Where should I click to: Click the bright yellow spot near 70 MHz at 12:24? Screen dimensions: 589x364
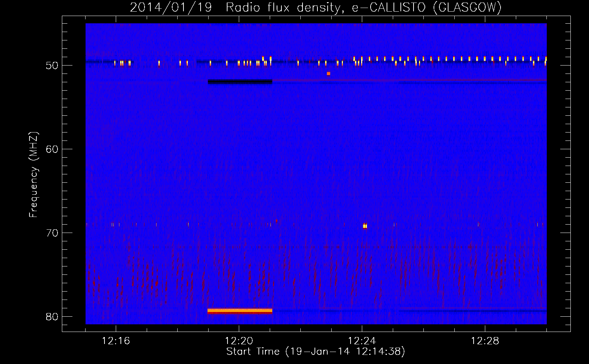365,226
